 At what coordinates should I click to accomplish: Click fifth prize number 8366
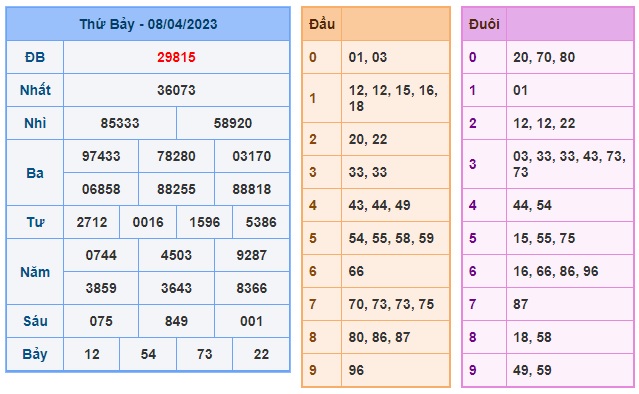click(x=251, y=288)
